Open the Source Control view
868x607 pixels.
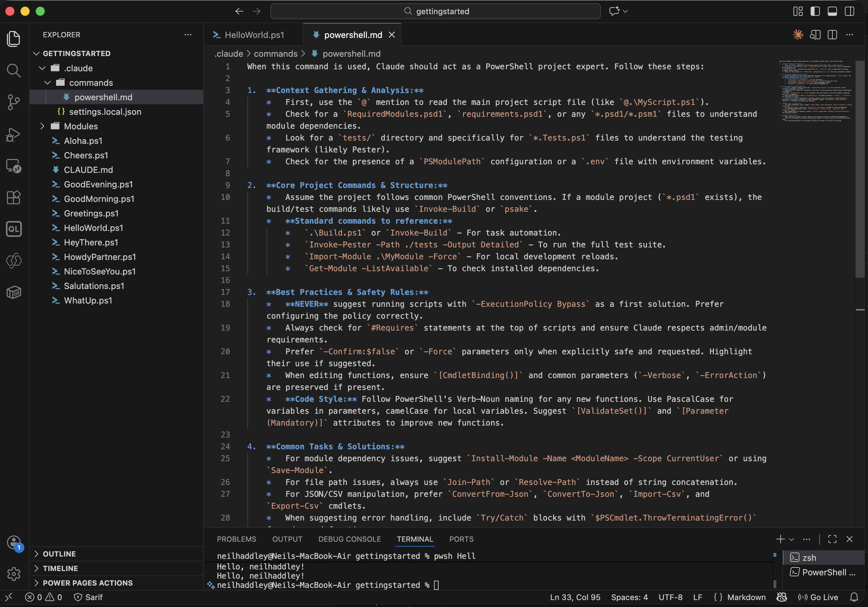14,102
